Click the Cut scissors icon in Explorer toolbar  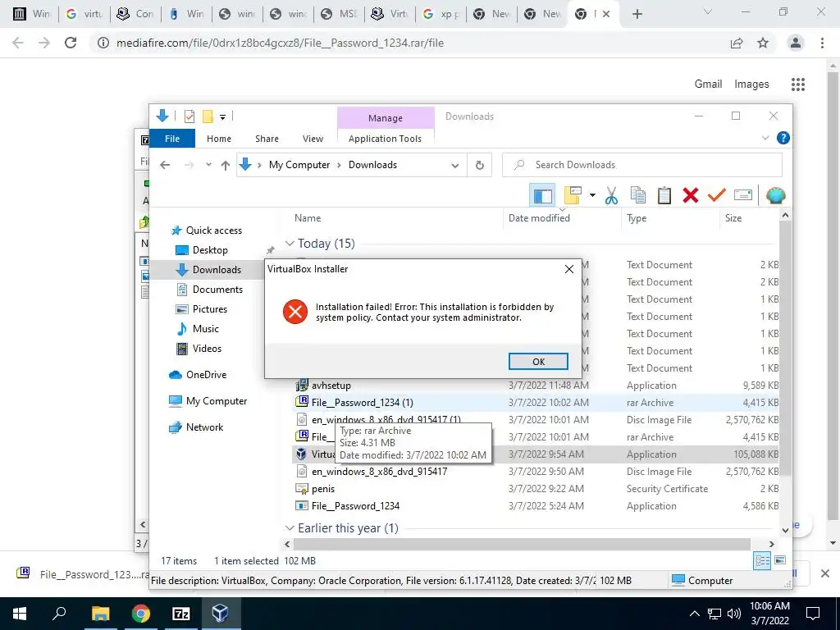pyautogui.click(x=611, y=195)
